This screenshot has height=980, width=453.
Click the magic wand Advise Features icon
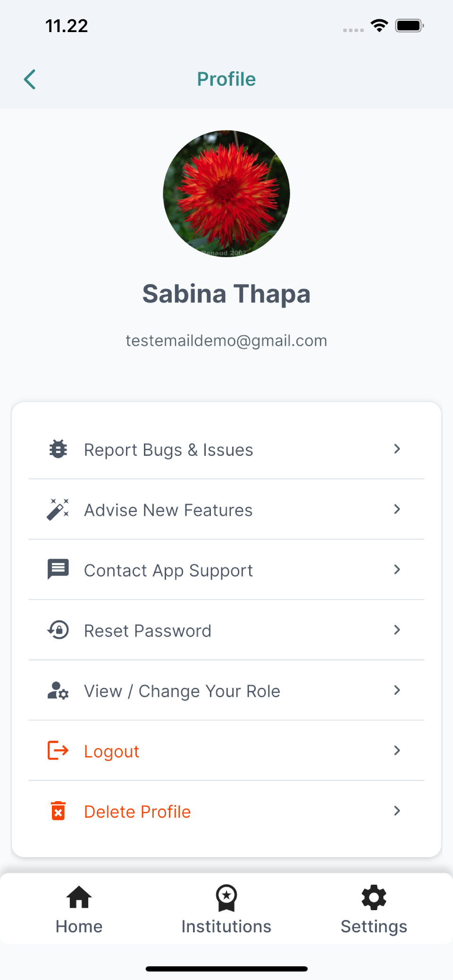pyautogui.click(x=58, y=510)
